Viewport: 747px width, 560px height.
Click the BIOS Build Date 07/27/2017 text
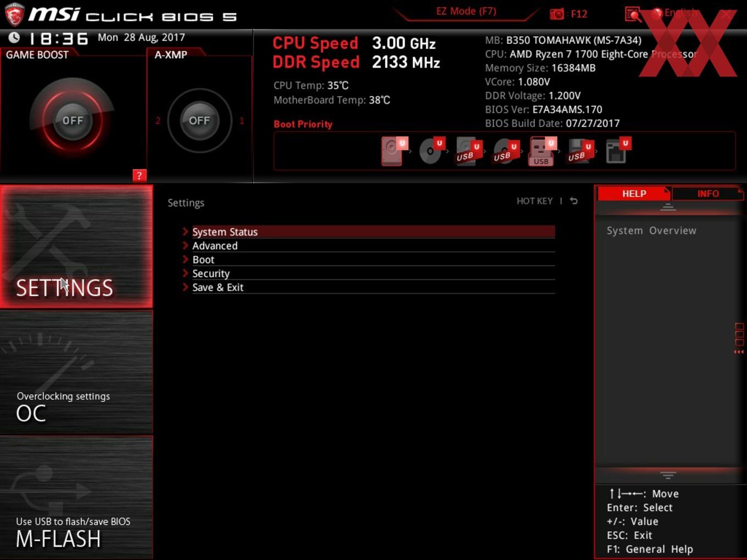pyautogui.click(x=592, y=123)
